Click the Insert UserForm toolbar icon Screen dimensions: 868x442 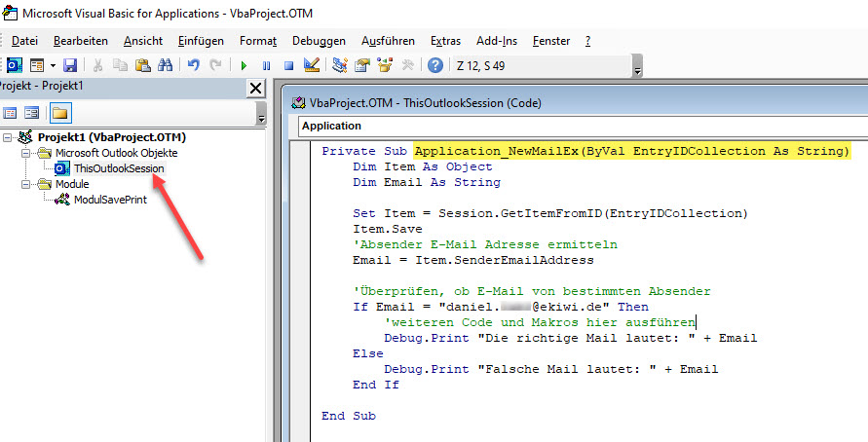tap(37, 66)
